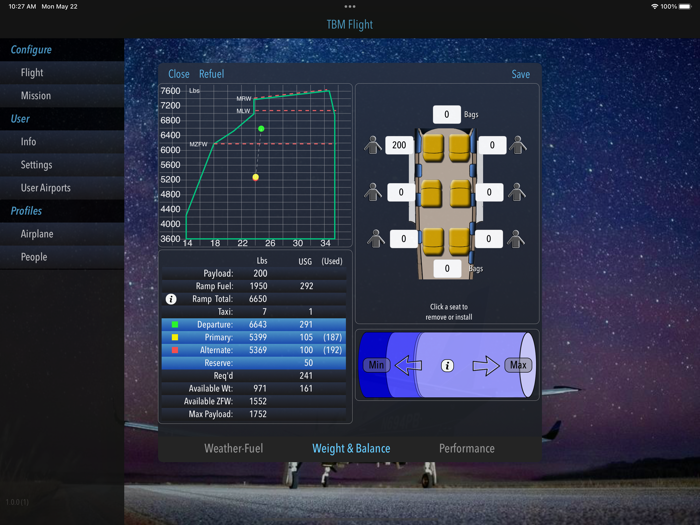Viewport: 700px width, 525px height.
Task: Click the Payload value 200 in the table
Action: (260, 273)
